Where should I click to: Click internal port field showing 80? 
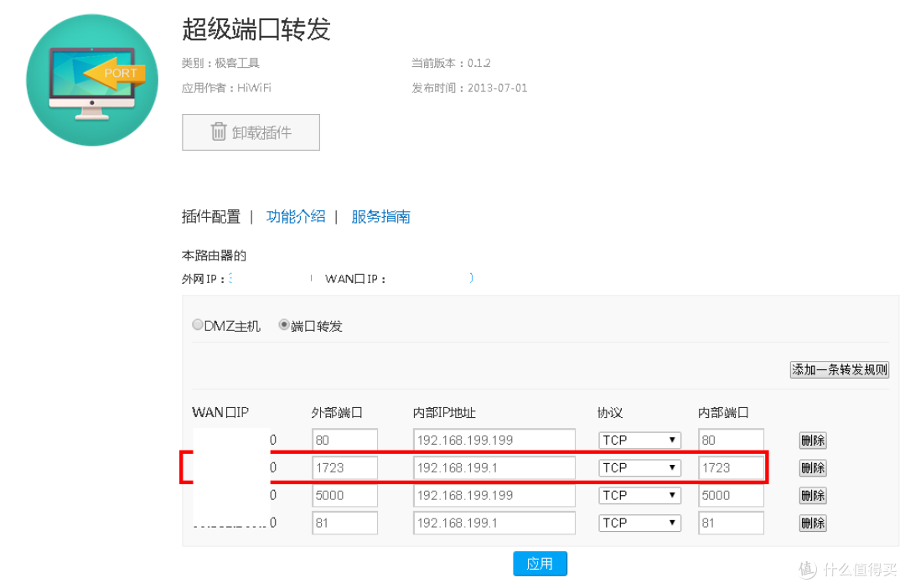click(x=731, y=441)
